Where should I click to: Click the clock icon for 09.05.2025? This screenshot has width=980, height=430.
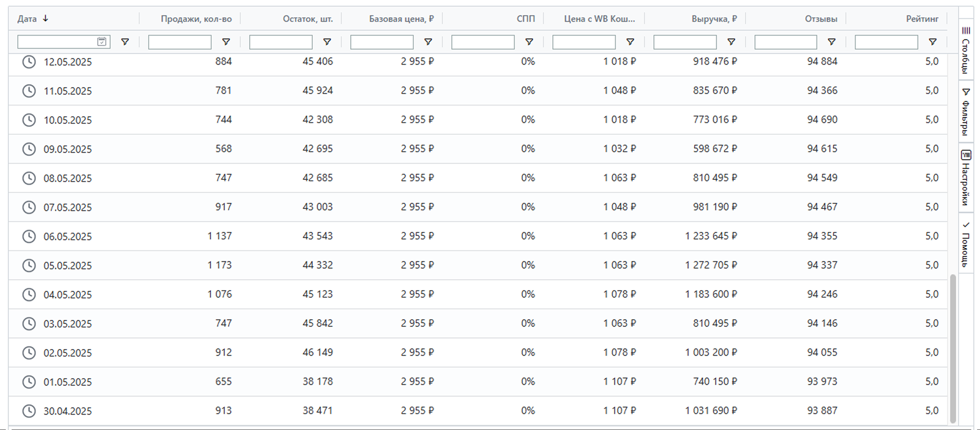click(x=29, y=149)
